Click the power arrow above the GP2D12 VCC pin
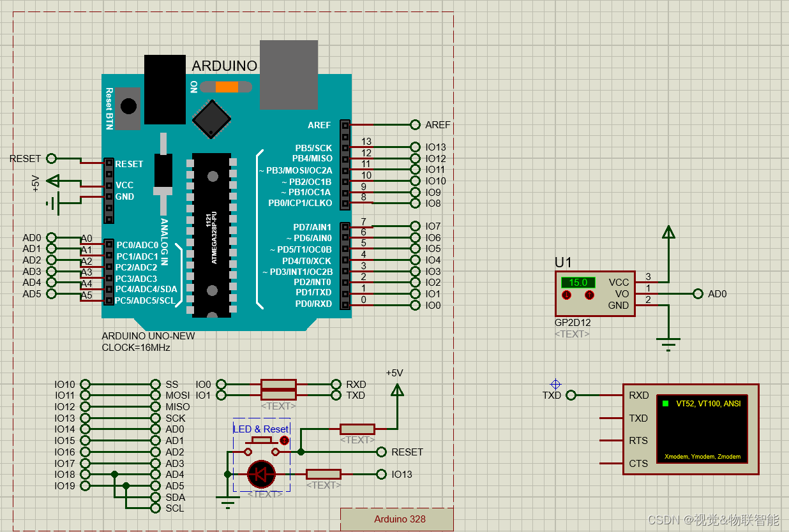The height and width of the screenshot is (532, 789). 668,233
